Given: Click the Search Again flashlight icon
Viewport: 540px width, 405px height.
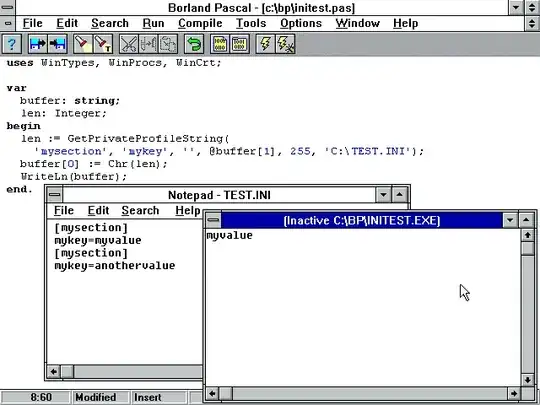Looking at the screenshot, I should tap(103, 44).
